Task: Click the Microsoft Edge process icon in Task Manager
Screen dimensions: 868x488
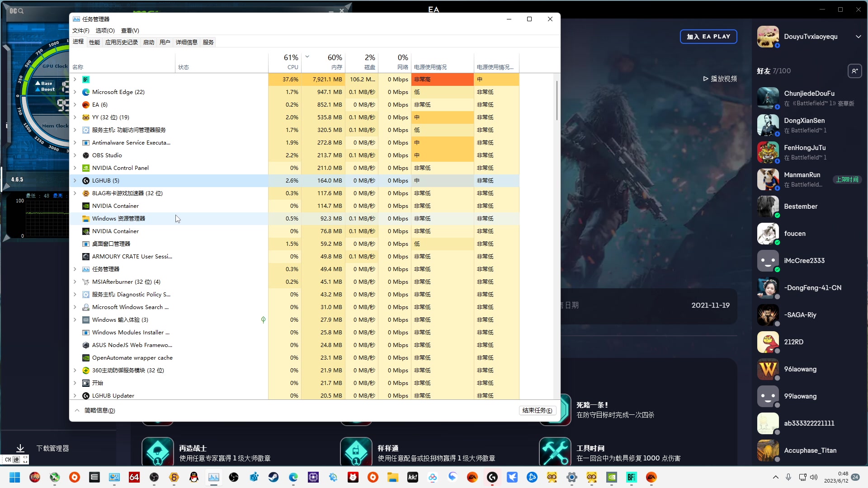Action: [x=86, y=92]
